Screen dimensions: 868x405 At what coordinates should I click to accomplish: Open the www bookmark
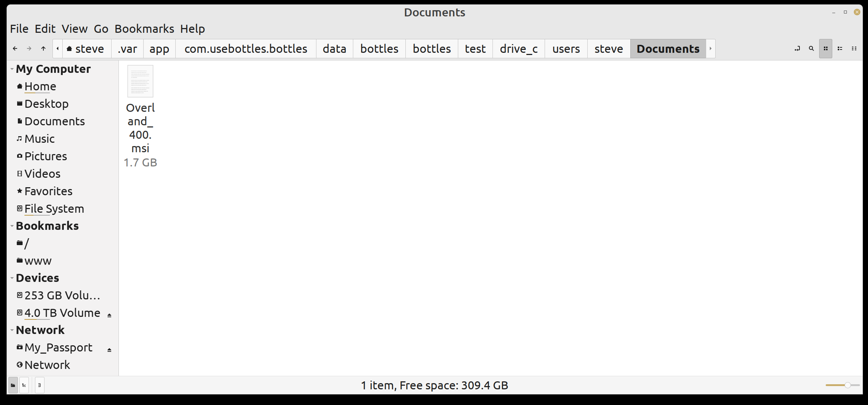[x=38, y=260]
